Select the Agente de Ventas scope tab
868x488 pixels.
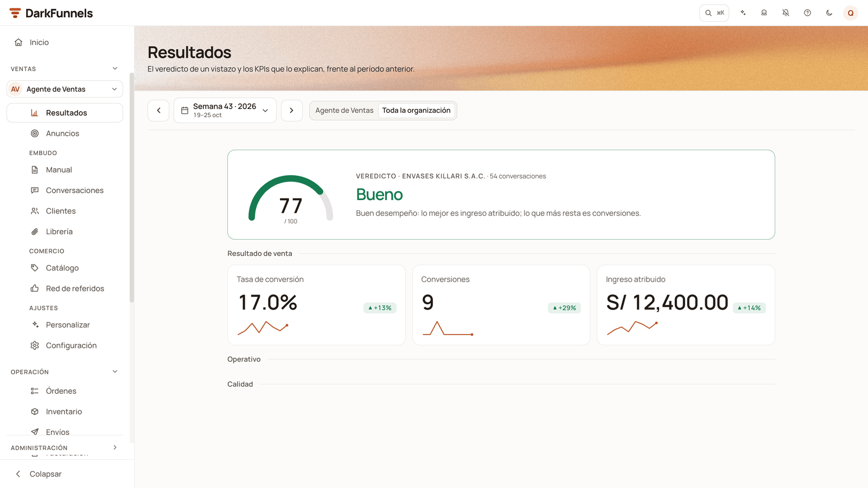pyautogui.click(x=344, y=111)
